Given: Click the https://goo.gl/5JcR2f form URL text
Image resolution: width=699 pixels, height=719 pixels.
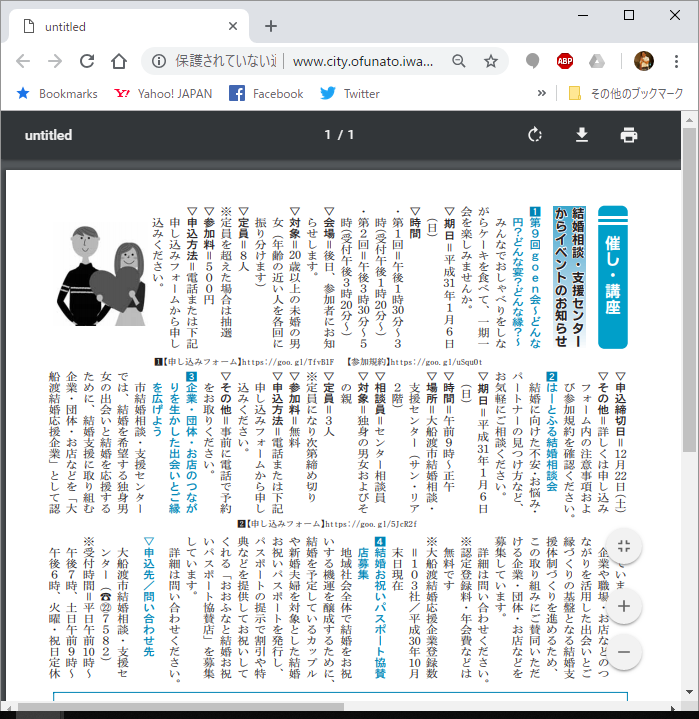Looking at the screenshot, I should [371, 524].
